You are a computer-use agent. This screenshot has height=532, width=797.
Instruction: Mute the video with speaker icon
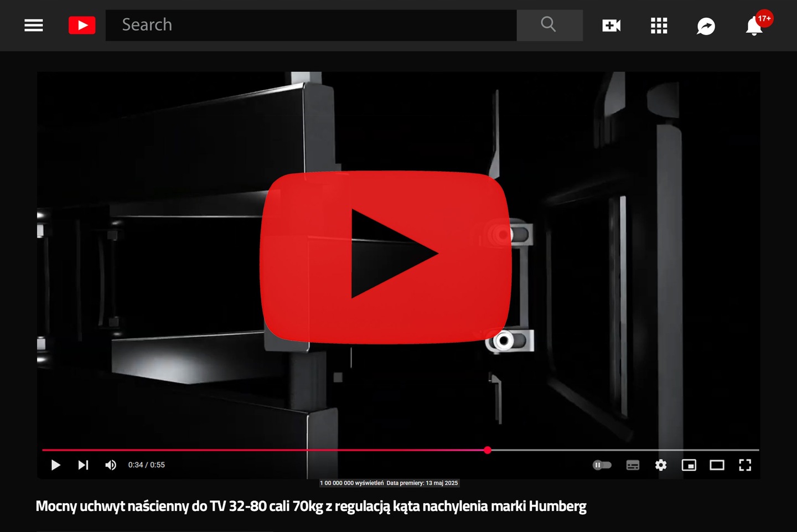pyautogui.click(x=111, y=465)
